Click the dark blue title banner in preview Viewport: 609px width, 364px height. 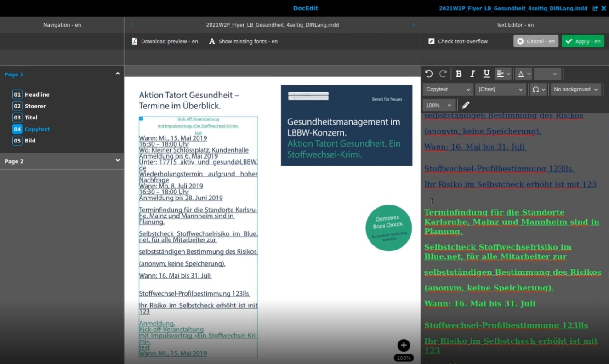click(347, 125)
